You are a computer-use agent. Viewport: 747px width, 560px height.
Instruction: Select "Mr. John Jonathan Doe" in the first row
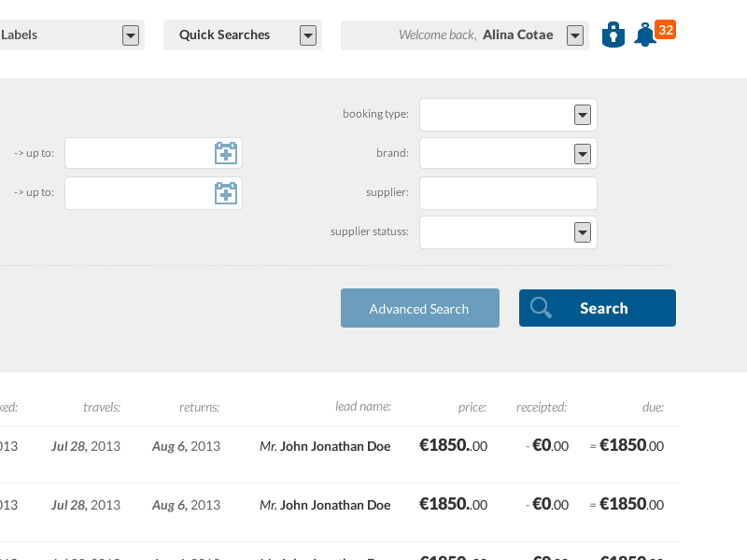325,446
